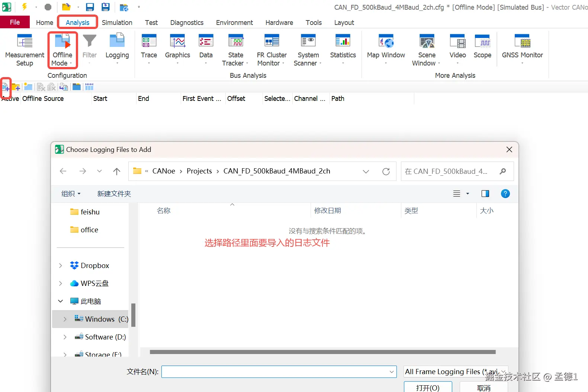Open GNSS Monitor
Screen dimensions: 588x392
pyautogui.click(x=522, y=49)
